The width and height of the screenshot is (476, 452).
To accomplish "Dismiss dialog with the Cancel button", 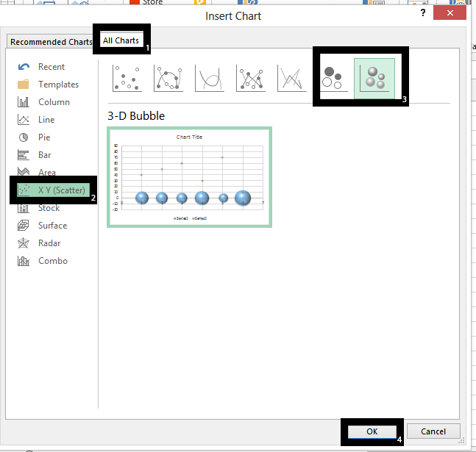I will (x=433, y=431).
